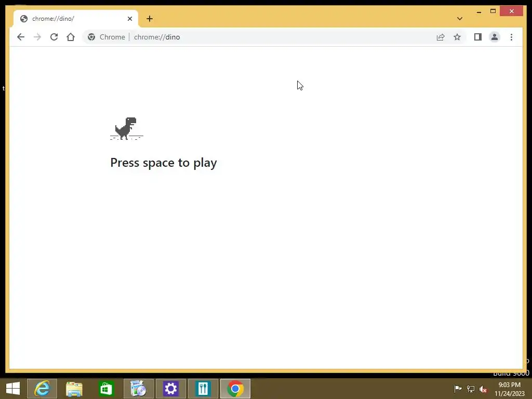The width and height of the screenshot is (532, 399).
Task: Open Action Center flag in tray
Action: [458, 389]
